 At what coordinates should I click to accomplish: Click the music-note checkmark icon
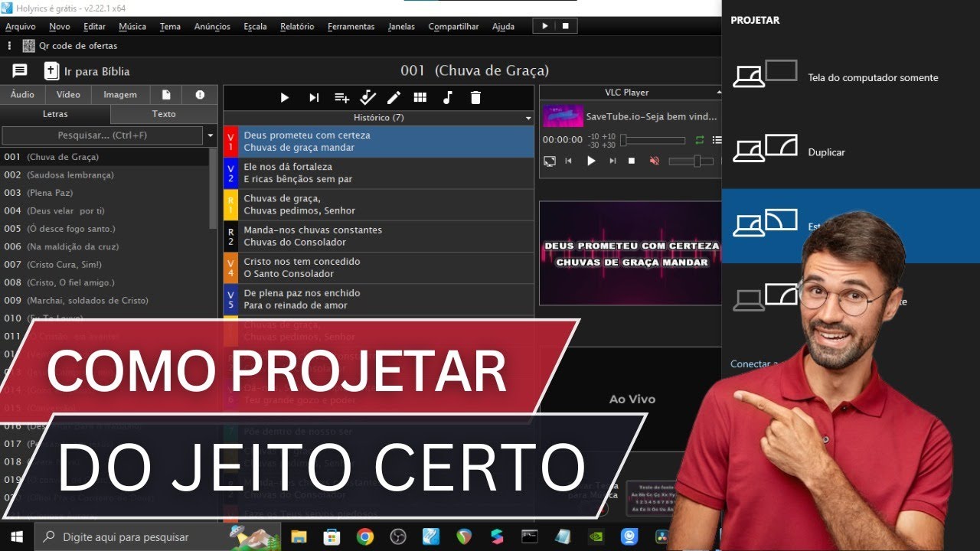367,97
